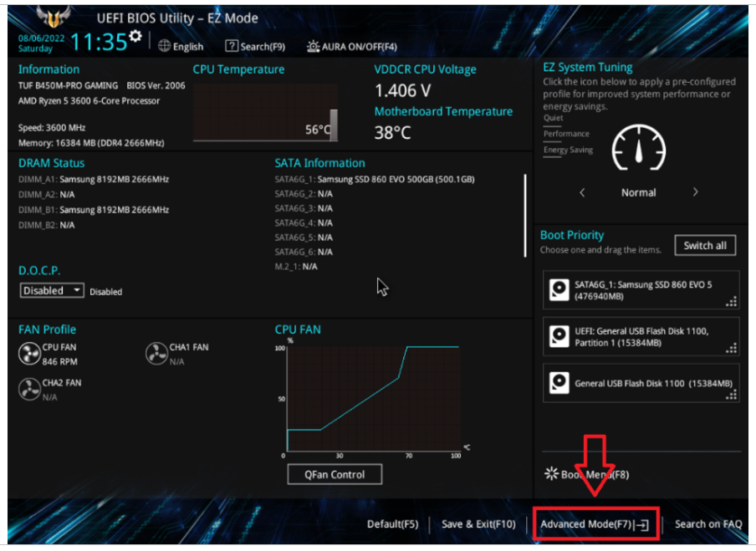Open Search on FAQ
Viewport: 756px width, 551px height.
point(708,524)
